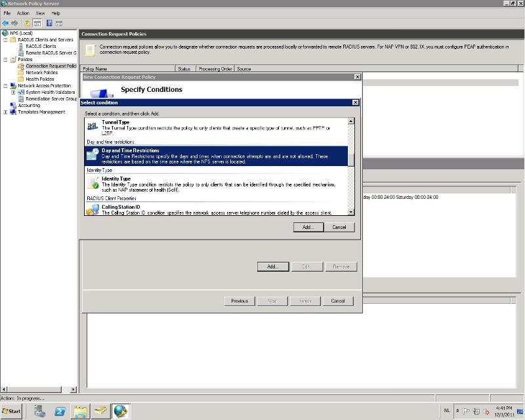Collapse the Policies tree node
This screenshot has height=420, width=525.
[5, 59]
